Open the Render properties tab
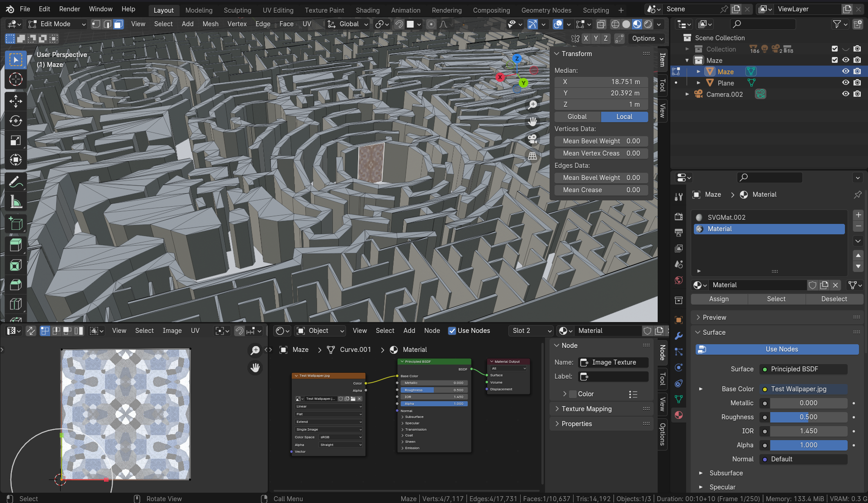This screenshot has width=868, height=503. coord(678,217)
